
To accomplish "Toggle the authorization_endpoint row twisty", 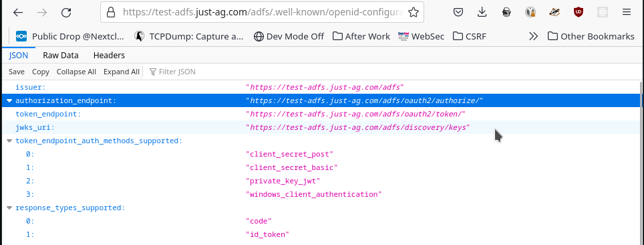I will [9, 100].
